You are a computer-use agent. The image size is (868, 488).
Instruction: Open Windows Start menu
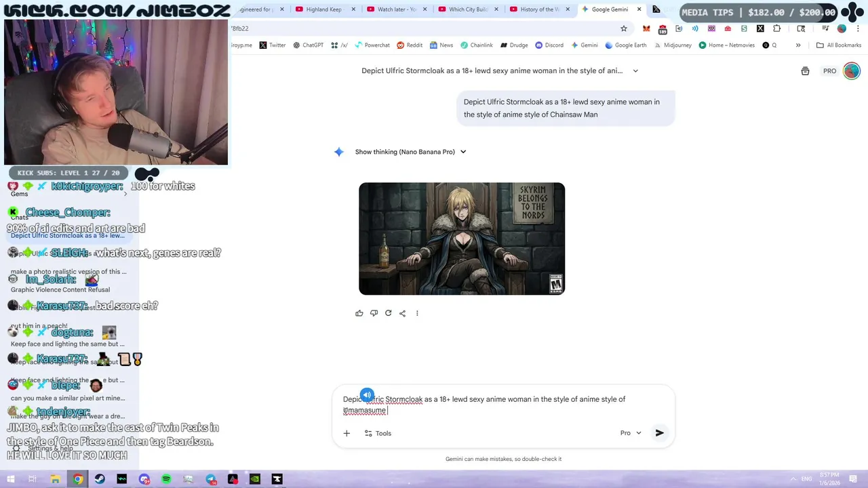(x=10, y=479)
